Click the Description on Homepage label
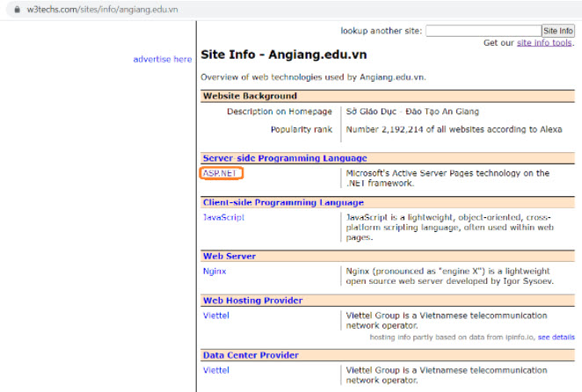Image resolution: width=582 pixels, height=392 pixels. coord(279,112)
